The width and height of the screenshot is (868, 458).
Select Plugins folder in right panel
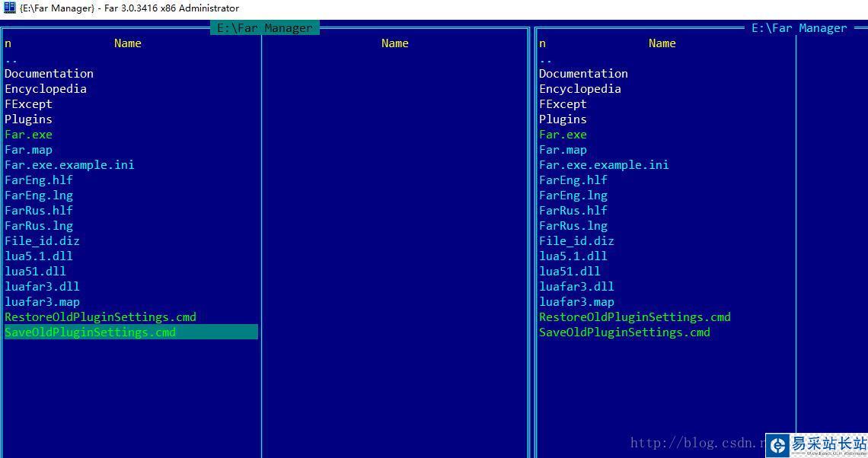563,119
